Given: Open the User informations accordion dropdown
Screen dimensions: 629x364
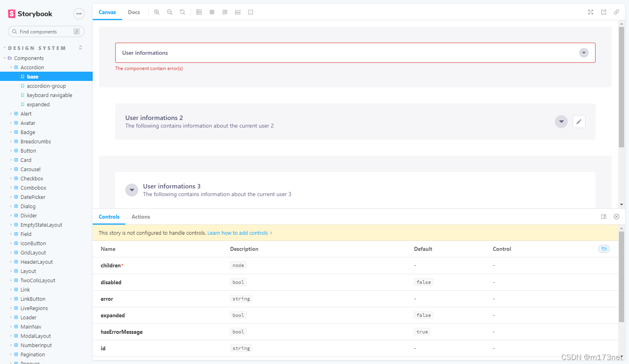Looking at the screenshot, I should click(583, 53).
